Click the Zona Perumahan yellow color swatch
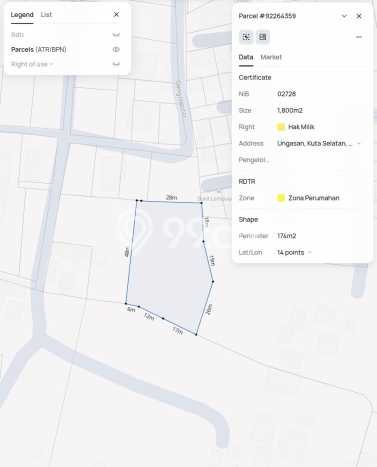Viewport: 377px width, 467px height. [x=281, y=198]
